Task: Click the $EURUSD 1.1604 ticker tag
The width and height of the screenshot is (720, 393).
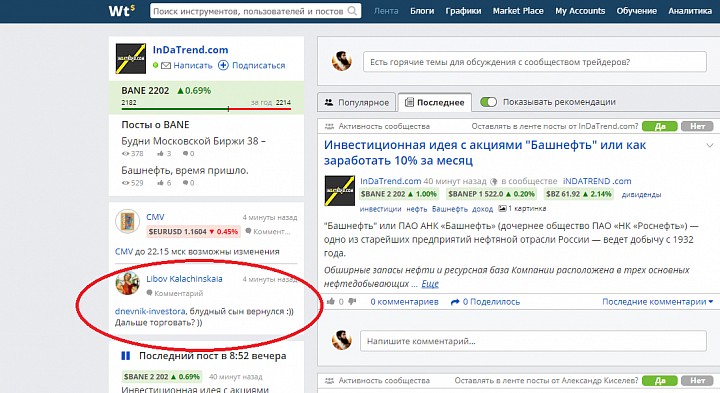Action: [x=193, y=231]
